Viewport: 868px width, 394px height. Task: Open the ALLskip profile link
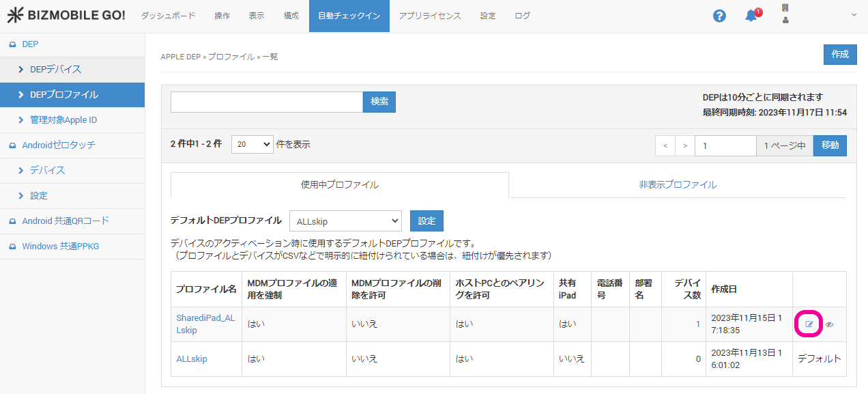click(192, 359)
